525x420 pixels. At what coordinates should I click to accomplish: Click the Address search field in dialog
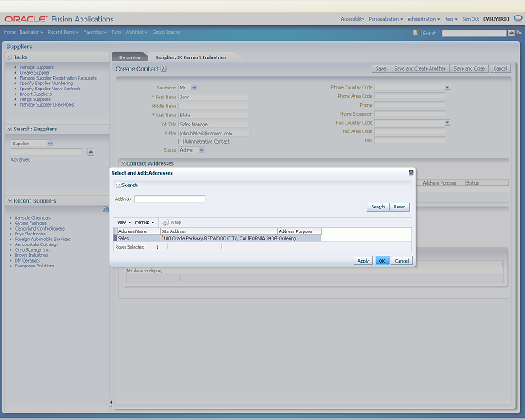tap(170, 199)
